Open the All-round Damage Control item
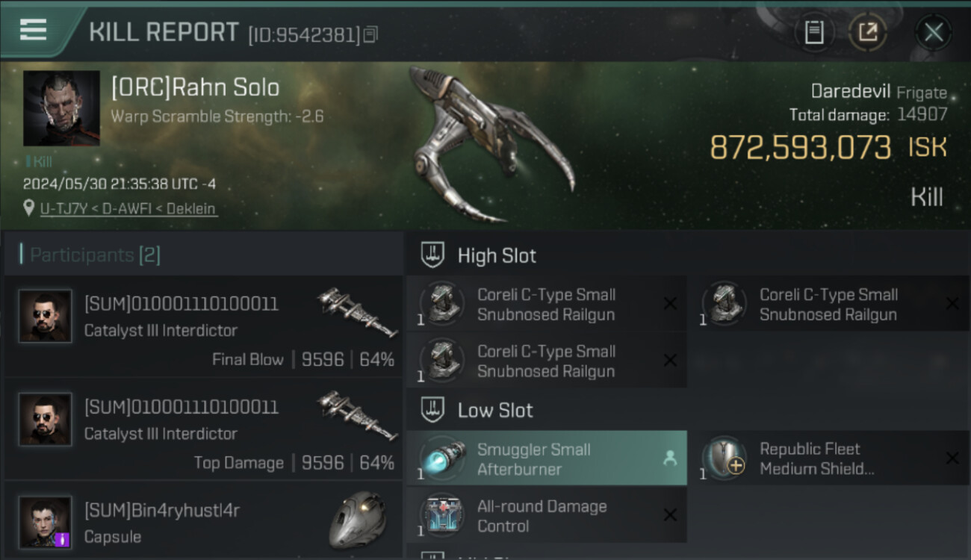Viewport: 971px width, 560px height. point(547,515)
